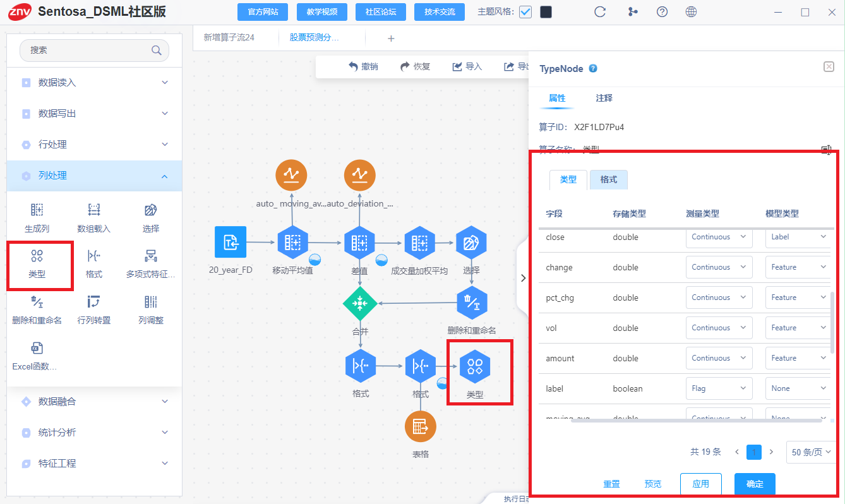Click the green 合并 node
845x504 pixels.
360,303
